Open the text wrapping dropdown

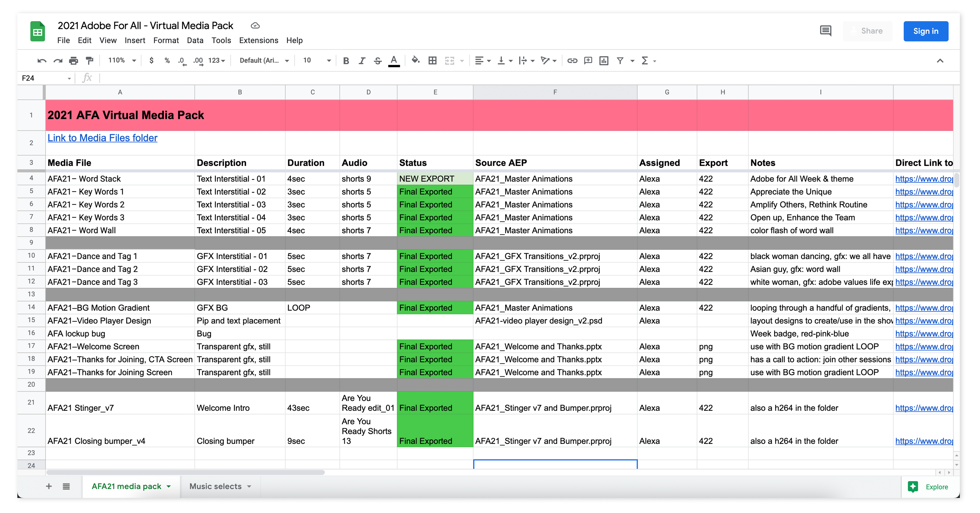coord(526,60)
